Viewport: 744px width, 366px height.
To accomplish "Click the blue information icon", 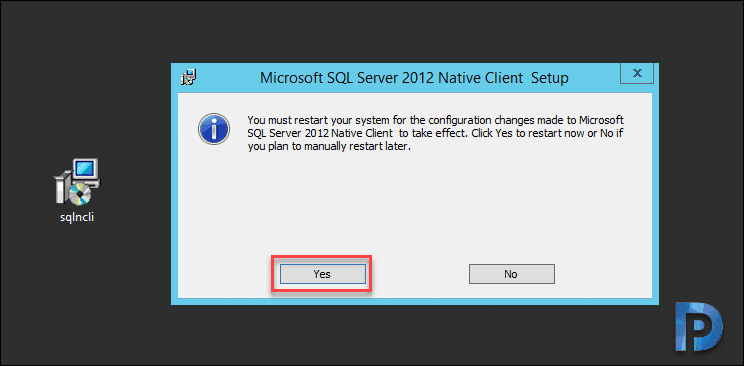I will [x=214, y=128].
